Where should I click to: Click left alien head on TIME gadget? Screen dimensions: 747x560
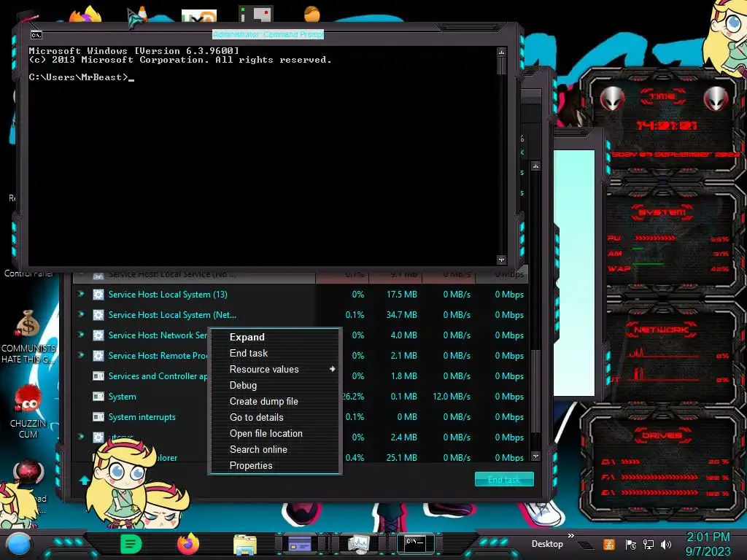(x=612, y=98)
